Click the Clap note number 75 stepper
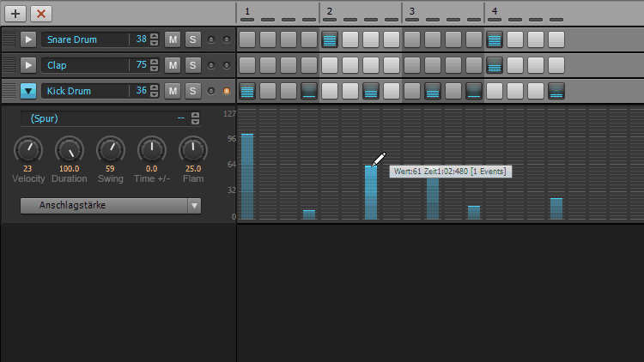This screenshot has height=362, width=644. [154, 65]
